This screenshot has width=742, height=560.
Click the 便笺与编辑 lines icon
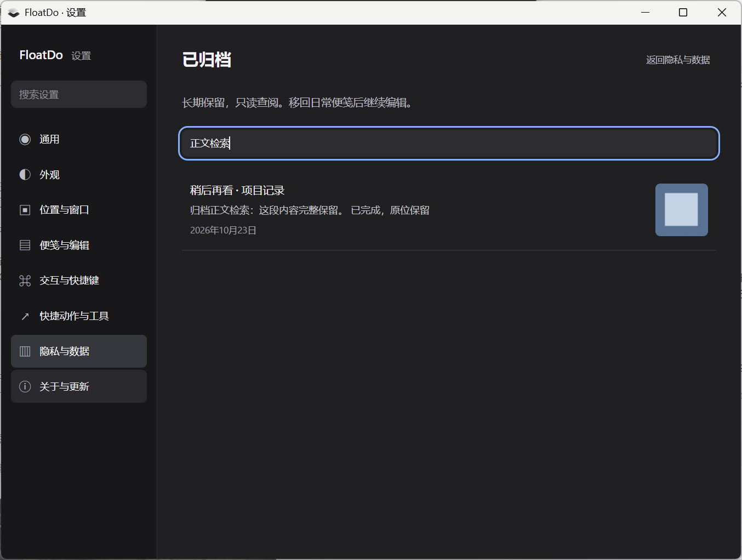[x=25, y=245]
